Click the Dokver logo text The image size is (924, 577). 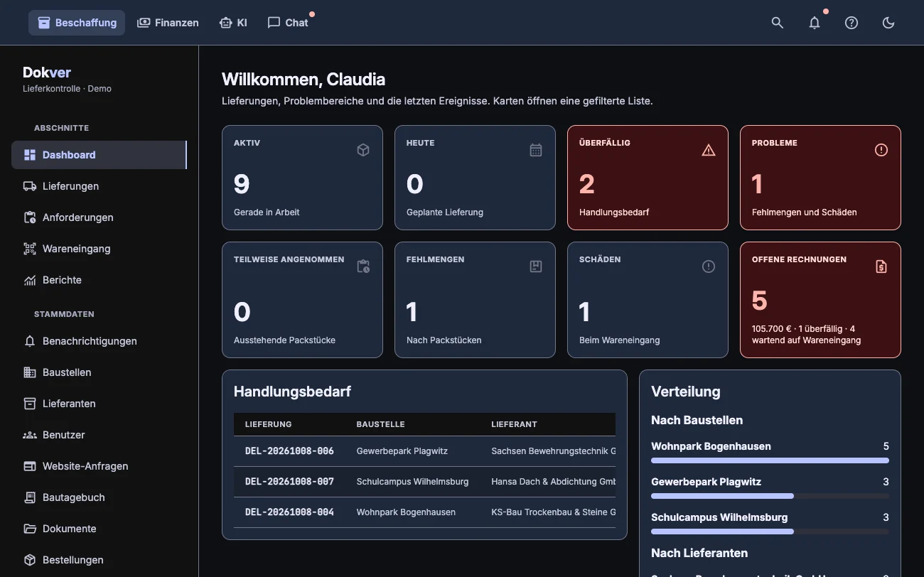[47, 72]
